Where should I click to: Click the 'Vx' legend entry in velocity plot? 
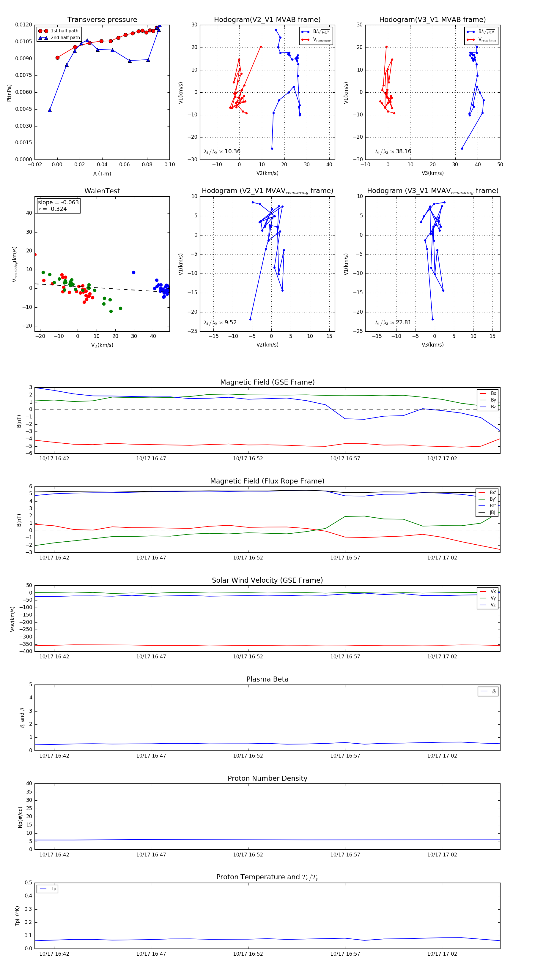pos(488,591)
